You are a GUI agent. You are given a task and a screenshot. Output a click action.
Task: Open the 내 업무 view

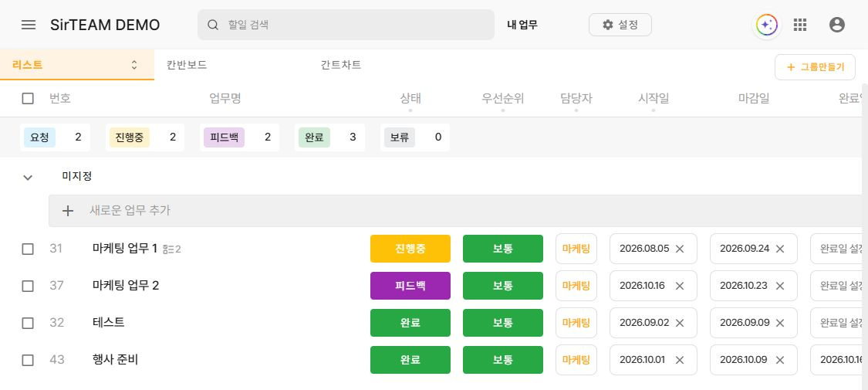[x=522, y=25]
